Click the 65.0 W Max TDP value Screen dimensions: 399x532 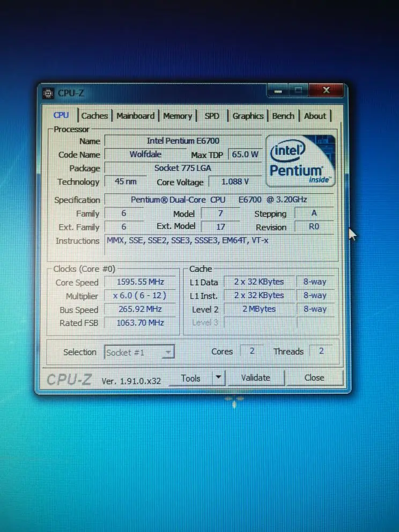245,154
